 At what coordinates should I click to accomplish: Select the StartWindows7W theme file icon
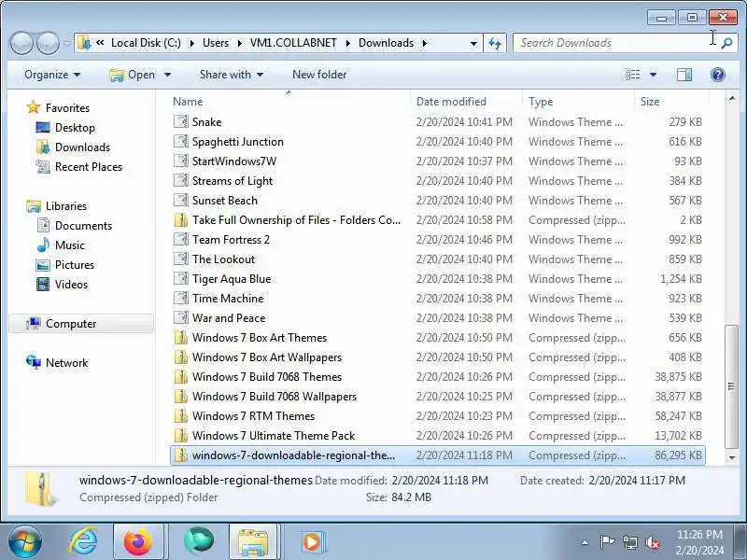180,161
